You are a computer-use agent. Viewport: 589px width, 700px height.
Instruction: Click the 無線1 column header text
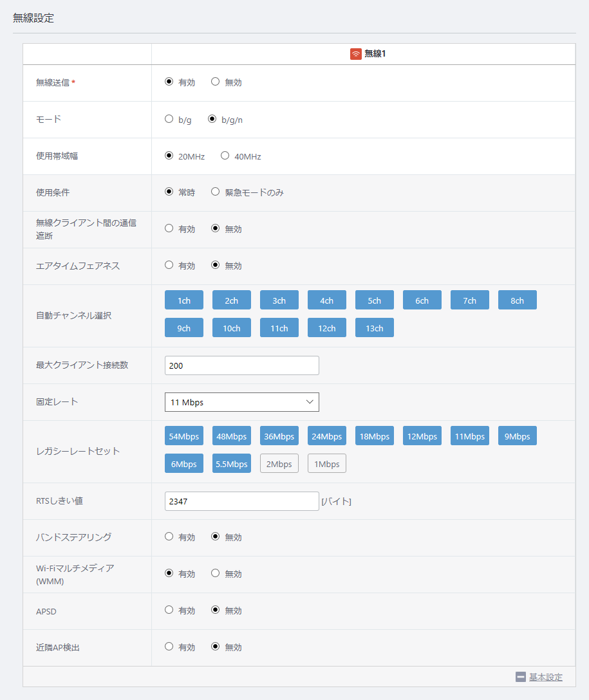[x=375, y=54]
